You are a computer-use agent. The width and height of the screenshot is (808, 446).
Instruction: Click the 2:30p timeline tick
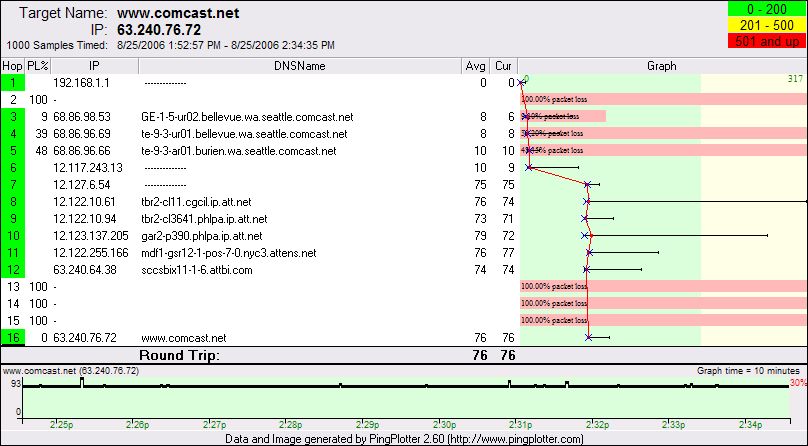coord(444,425)
